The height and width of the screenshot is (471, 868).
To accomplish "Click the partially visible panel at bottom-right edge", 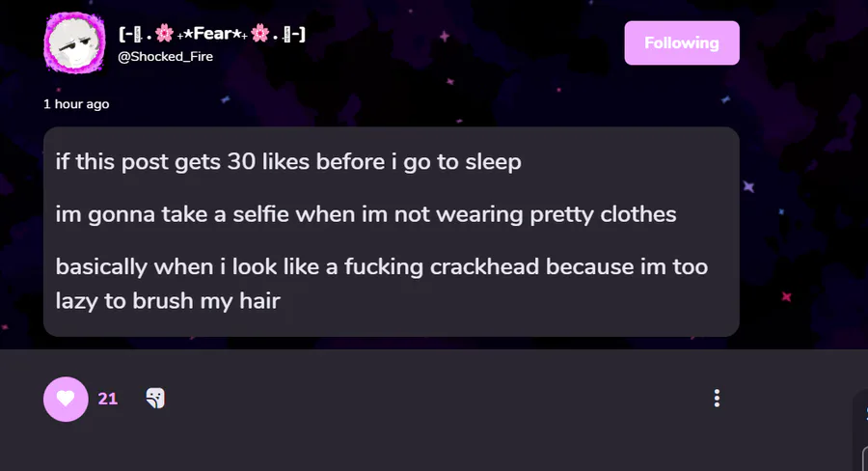I will coord(863,429).
